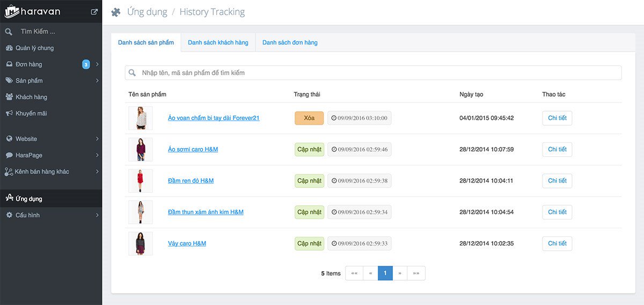The height and width of the screenshot is (305, 644).
Task: Expand the HaraPage submenu chevron
Action: click(97, 155)
